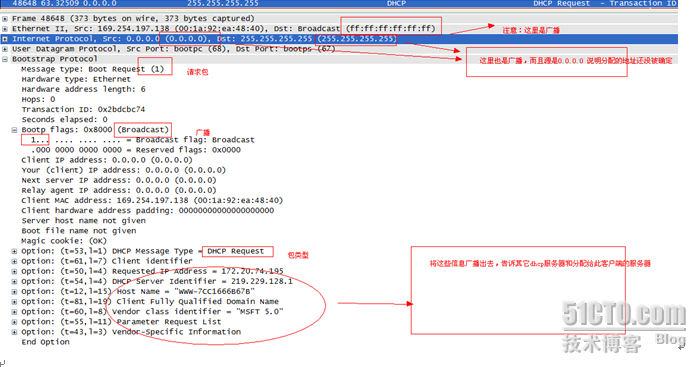Select the Ethernet II Src/Dst line
Viewport: 700px width, 367px height.
(x=223, y=29)
